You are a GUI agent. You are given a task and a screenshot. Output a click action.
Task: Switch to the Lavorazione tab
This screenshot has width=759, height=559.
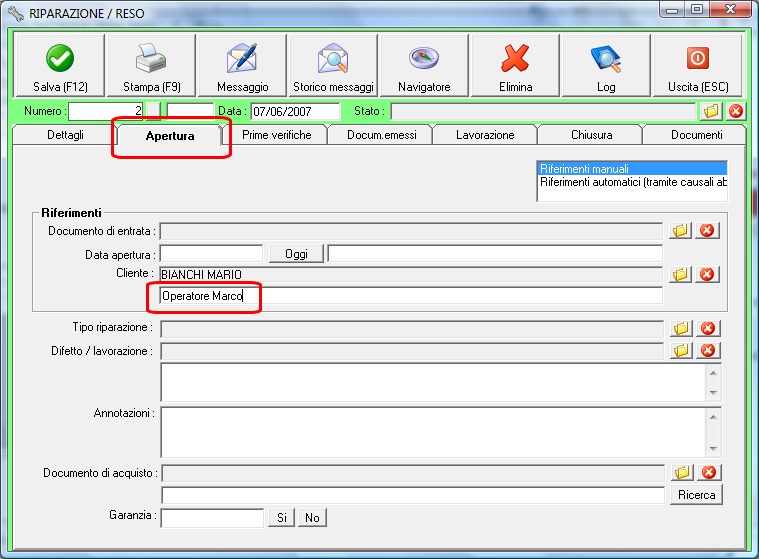tap(485, 135)
